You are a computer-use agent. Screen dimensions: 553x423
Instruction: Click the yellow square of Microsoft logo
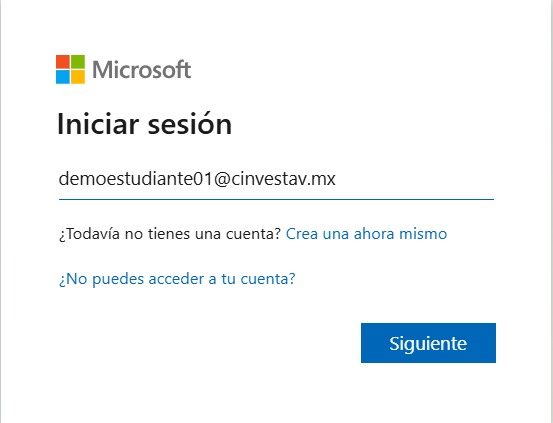[x=78, y=77]
